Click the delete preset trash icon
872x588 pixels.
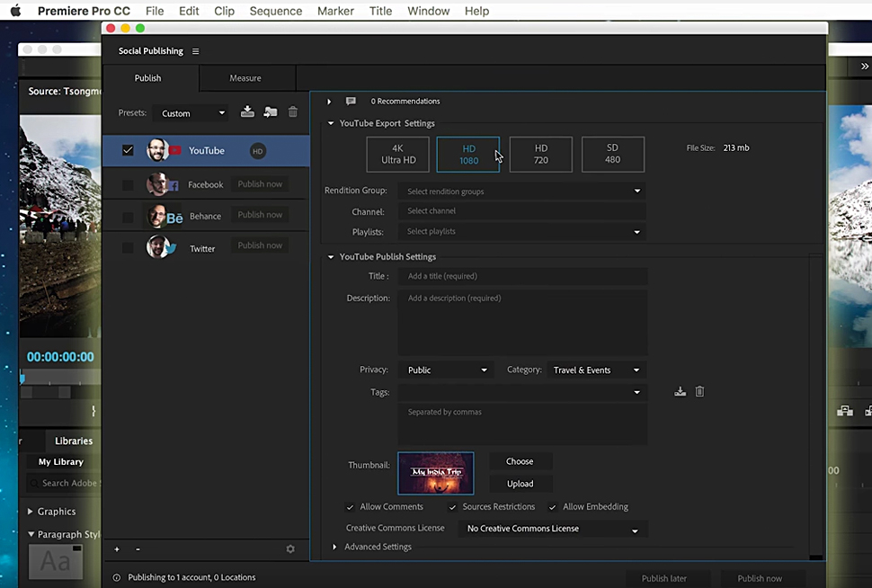[292, 111]
